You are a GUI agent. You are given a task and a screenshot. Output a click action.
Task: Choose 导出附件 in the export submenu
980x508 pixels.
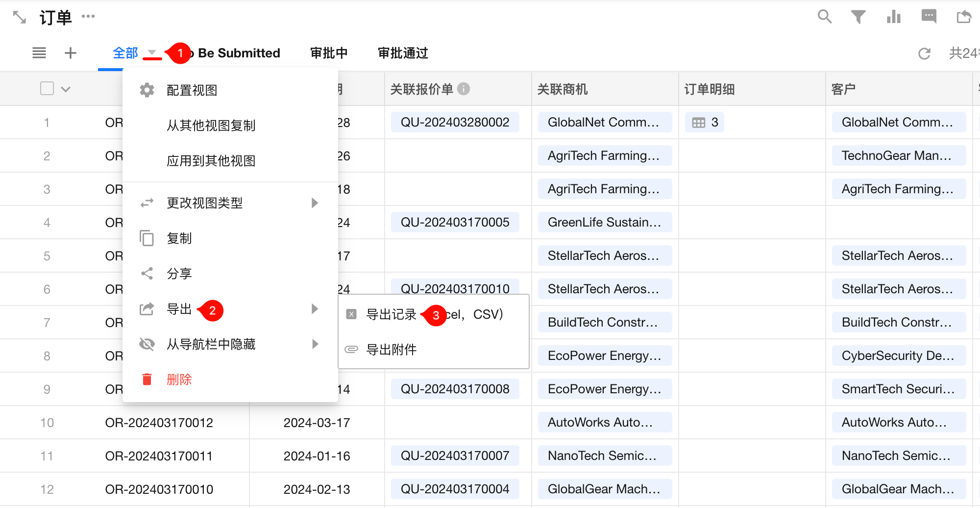pos(391,350)
